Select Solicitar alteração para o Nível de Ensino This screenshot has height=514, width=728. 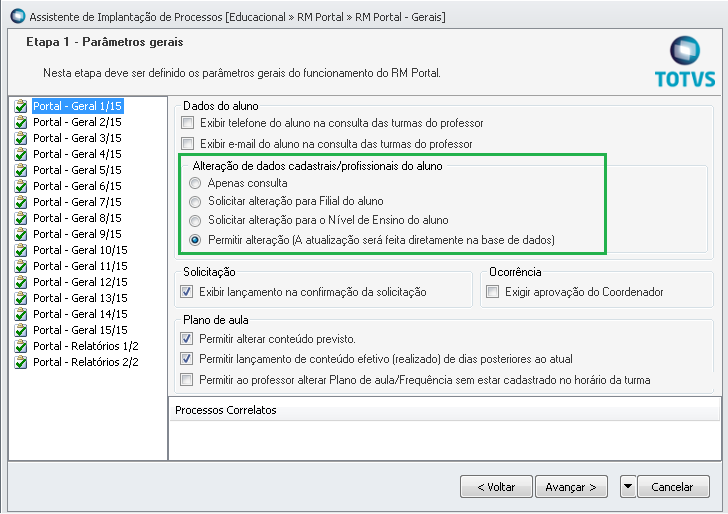pyautogui.click(x=195, y=221)
